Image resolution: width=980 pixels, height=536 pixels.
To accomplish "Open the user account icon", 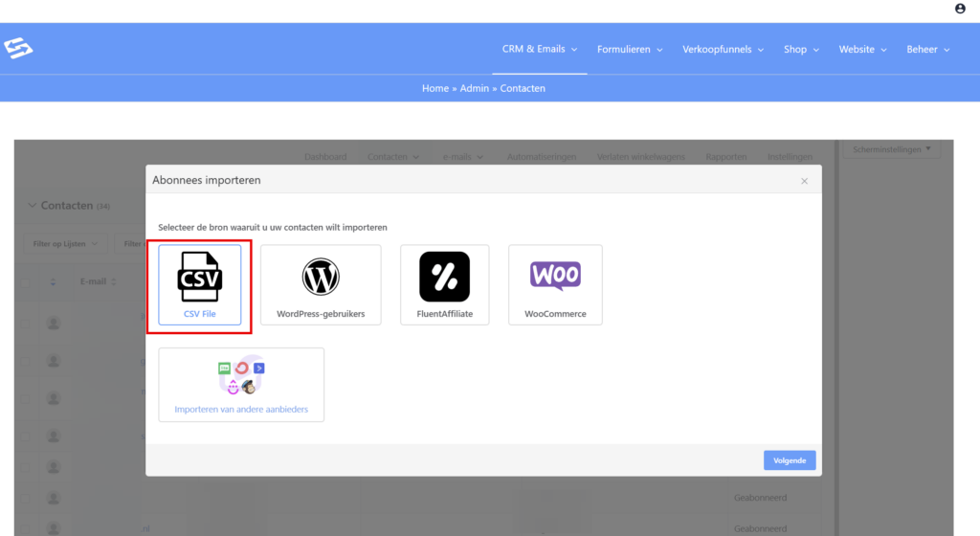I will [x=960, y=9].
